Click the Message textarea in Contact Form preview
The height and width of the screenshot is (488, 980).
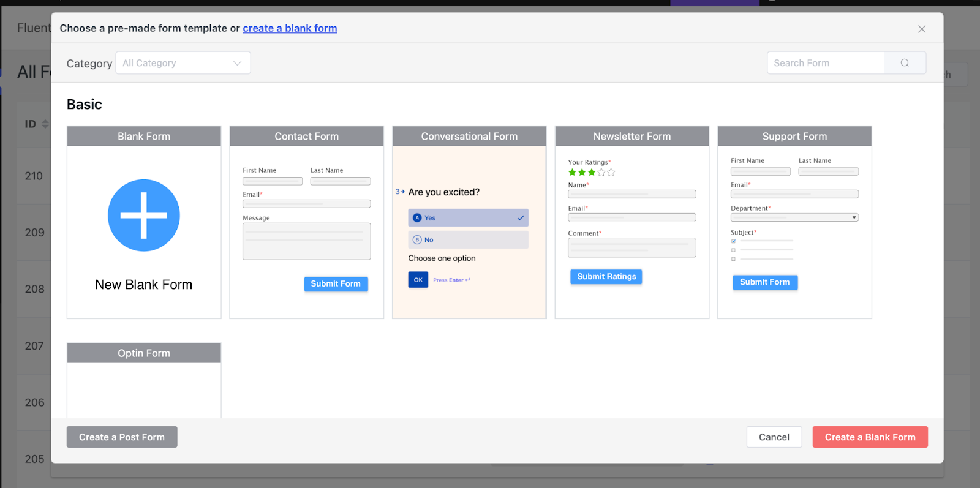307,241
